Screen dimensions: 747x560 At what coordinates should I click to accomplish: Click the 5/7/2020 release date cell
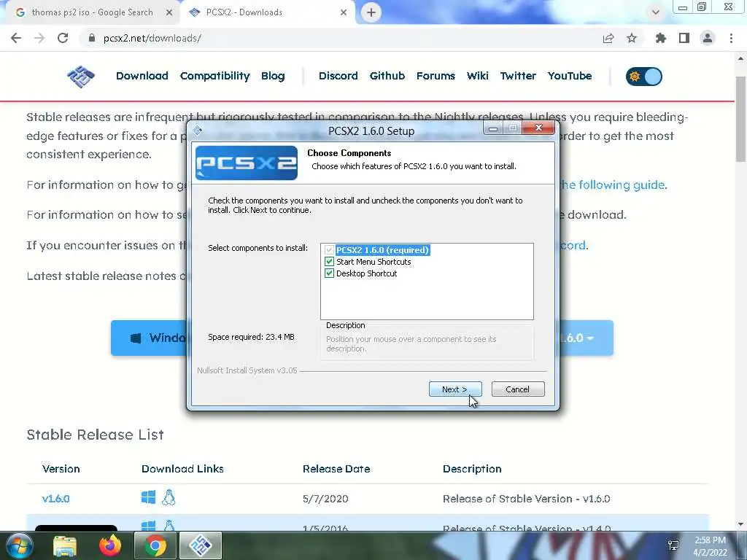pos(325,499)
